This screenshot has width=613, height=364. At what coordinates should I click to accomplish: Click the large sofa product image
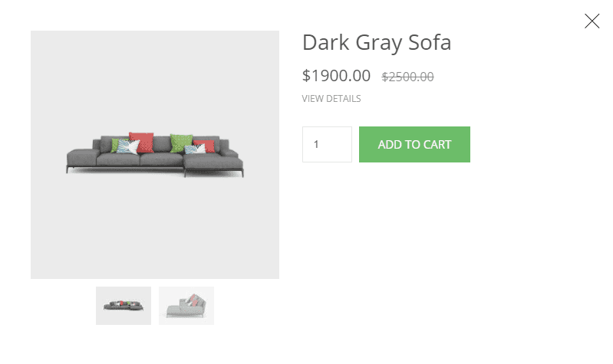coord(155,155)
